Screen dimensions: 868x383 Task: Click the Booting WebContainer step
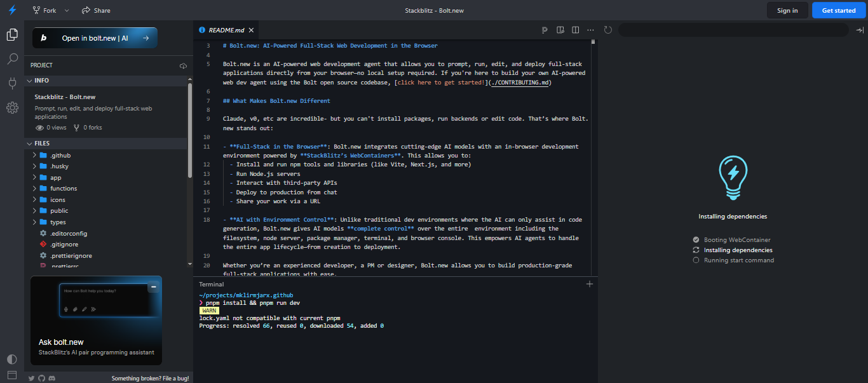(x=732, y=240)
